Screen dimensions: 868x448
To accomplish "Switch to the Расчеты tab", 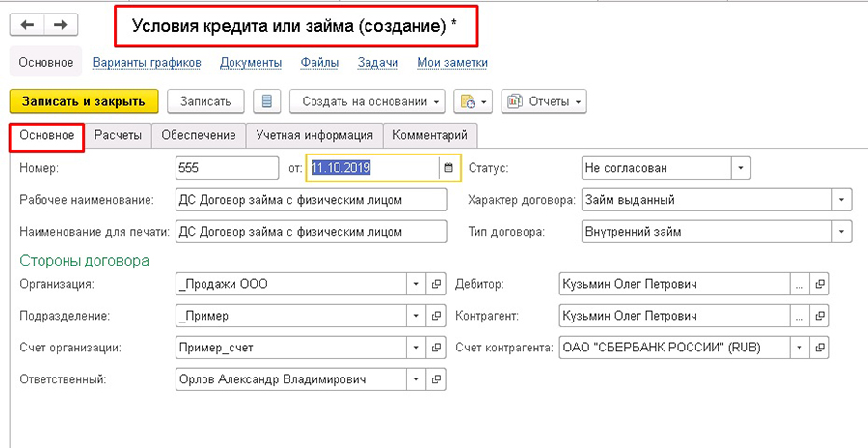I will 118,135.
